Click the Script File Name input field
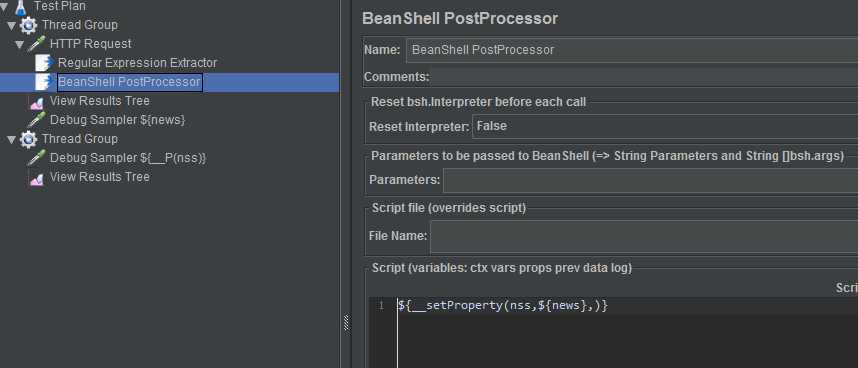 [x=644, y=237]
